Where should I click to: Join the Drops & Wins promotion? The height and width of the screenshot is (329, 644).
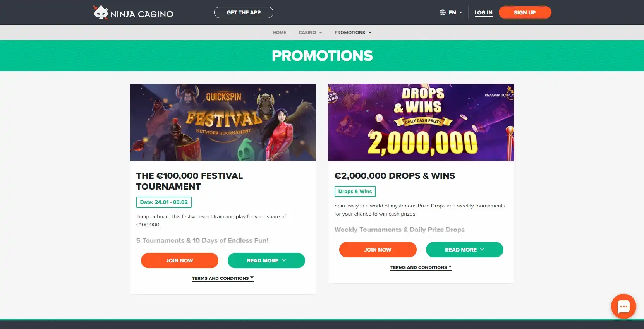[x=378, y=250]
